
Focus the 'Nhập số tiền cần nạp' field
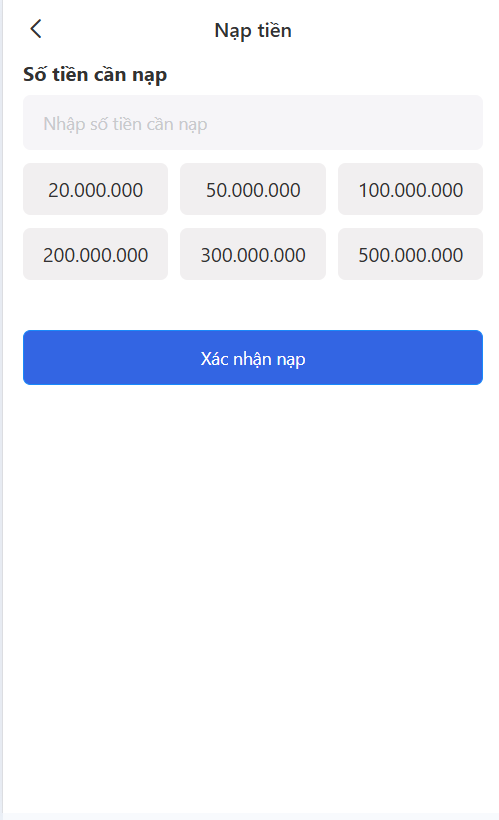point(253,123)
